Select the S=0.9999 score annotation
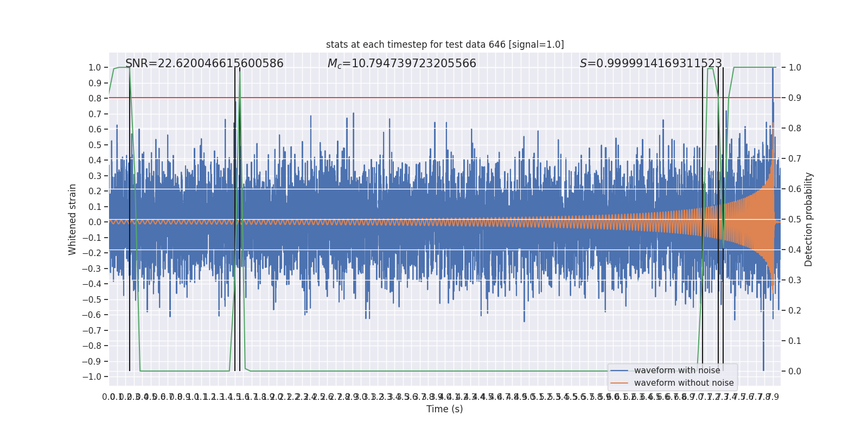868x434 pixels. (x=650, y=63)
